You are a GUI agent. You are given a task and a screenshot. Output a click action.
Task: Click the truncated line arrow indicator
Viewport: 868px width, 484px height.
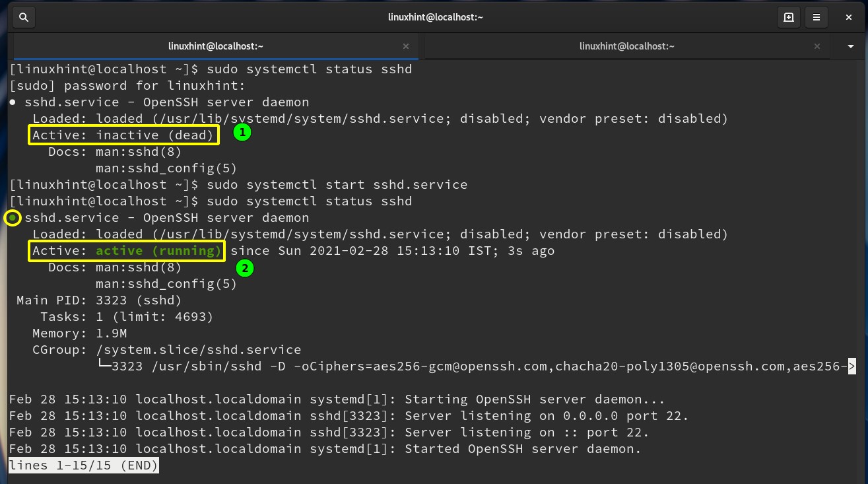(x=851, y=366)
